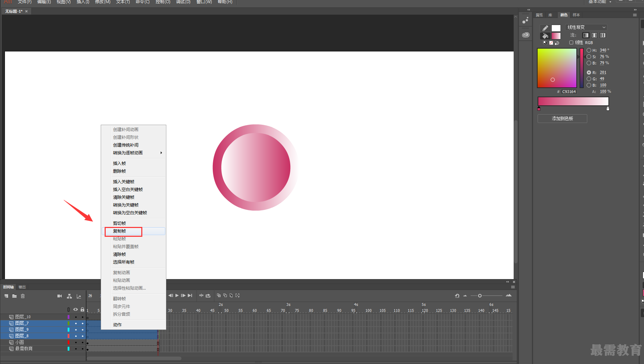The height and width of the screenshot is (364, 644).
Task: Play the timeline animation
Action: [x=177, y=296]
